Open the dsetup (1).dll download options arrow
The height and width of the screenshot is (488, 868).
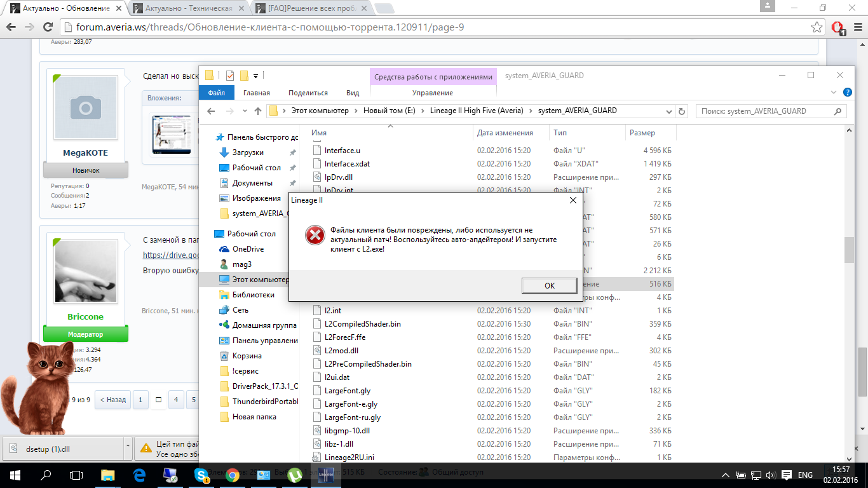coord(127,448)
